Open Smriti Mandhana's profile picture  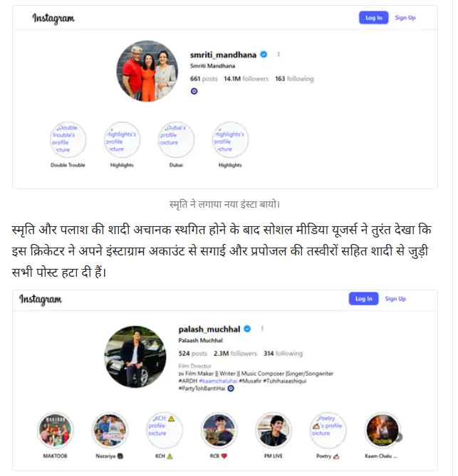(x=149, y=72)
